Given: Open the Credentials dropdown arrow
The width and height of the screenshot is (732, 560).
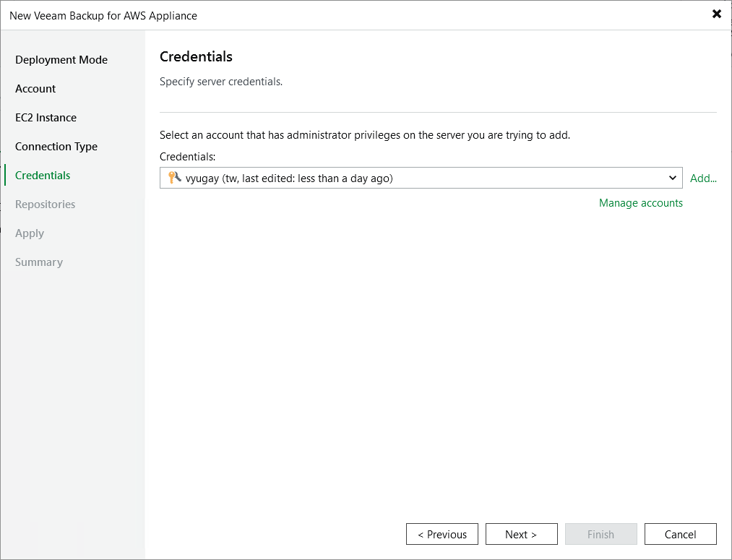Looking at the screenshot, I should 672,178.
